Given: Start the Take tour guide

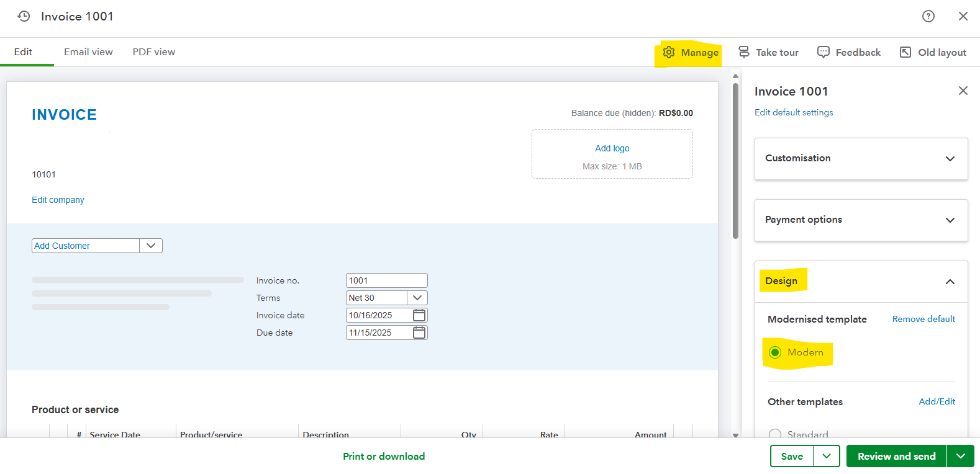Looking at the screenshot, I should point(768,53).
